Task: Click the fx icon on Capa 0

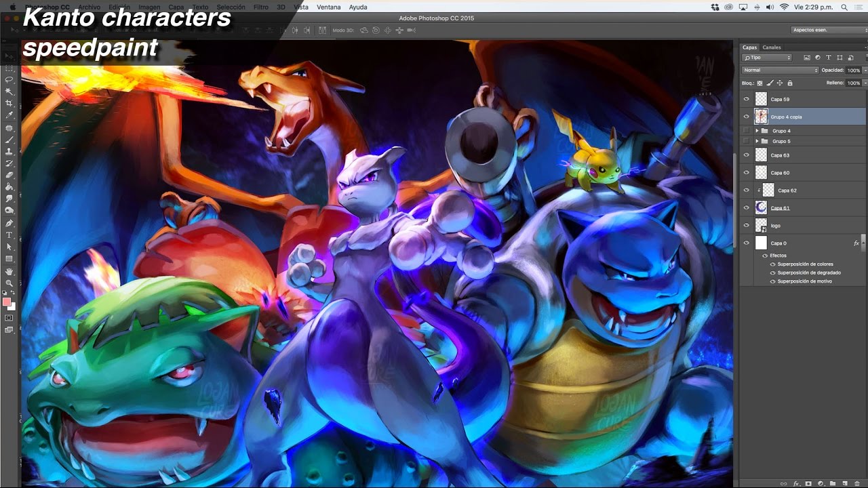Action: tap(856, 243)
